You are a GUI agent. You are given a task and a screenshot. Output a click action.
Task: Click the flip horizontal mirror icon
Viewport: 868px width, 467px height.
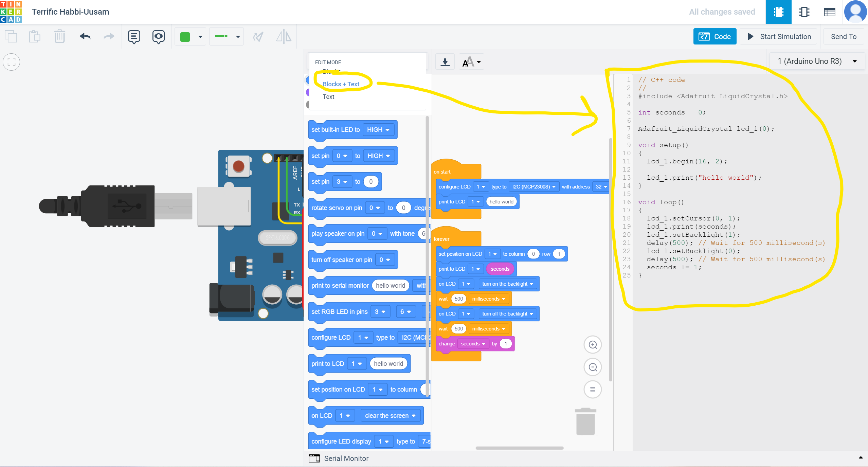pos(284,36)
